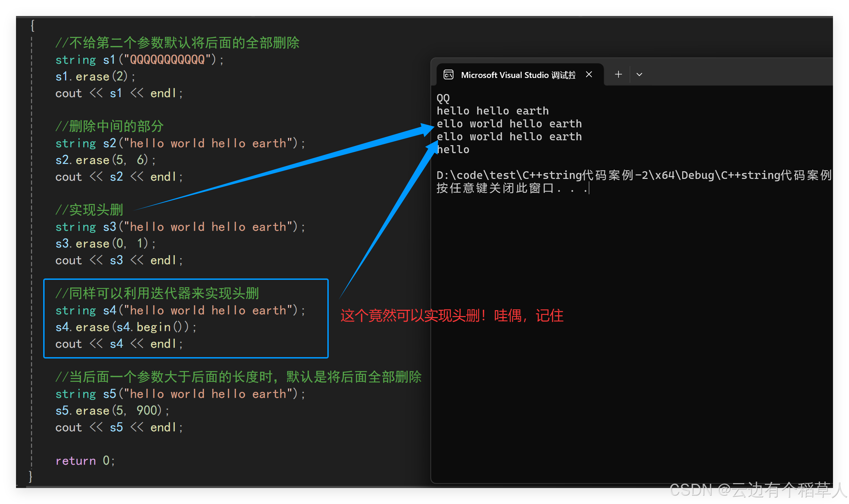Close the Microsoft Visual Studio debug console tab
This screenshot has width=849, height=504.
click(589, 74)
